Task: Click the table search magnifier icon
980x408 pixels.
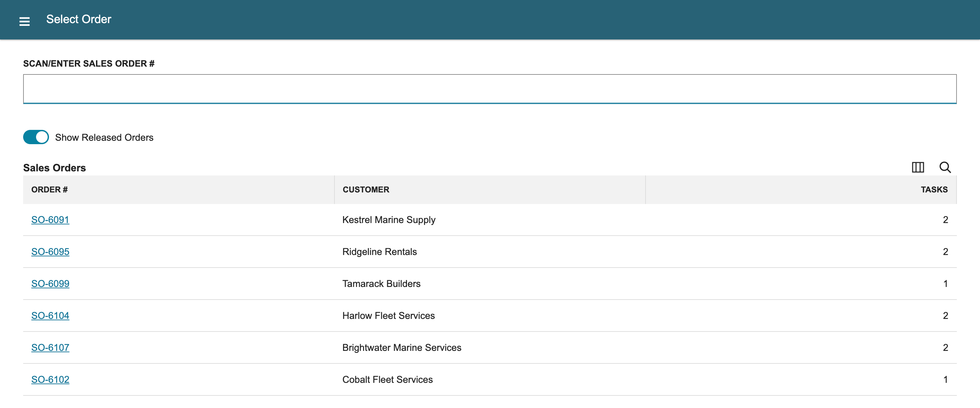Action: pos(945,167)
